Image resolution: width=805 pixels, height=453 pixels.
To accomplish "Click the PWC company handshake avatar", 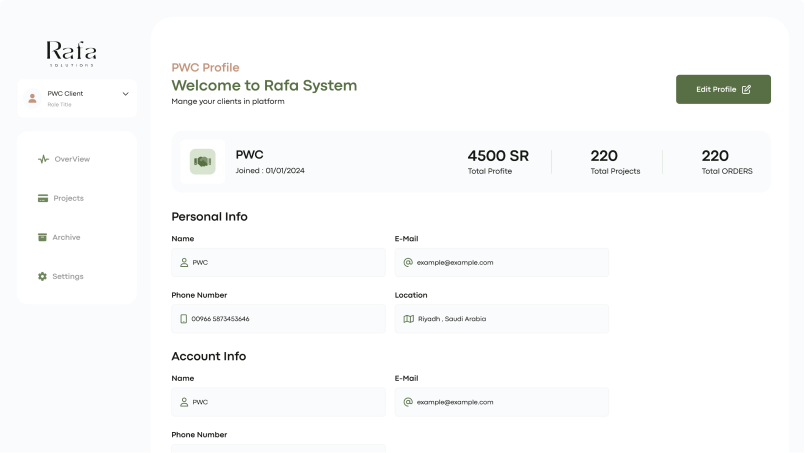I will coord(203,161).
